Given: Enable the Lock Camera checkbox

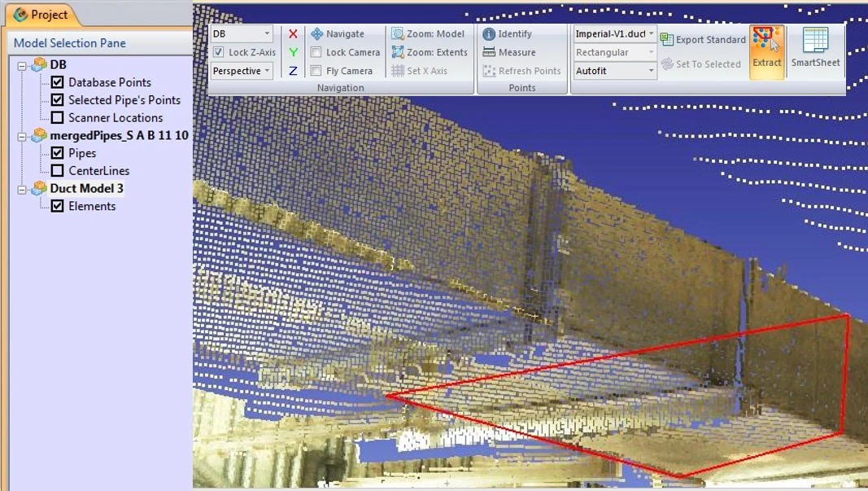Looking at the screenshot, I should pyautogui.click(x=316, y=52).
